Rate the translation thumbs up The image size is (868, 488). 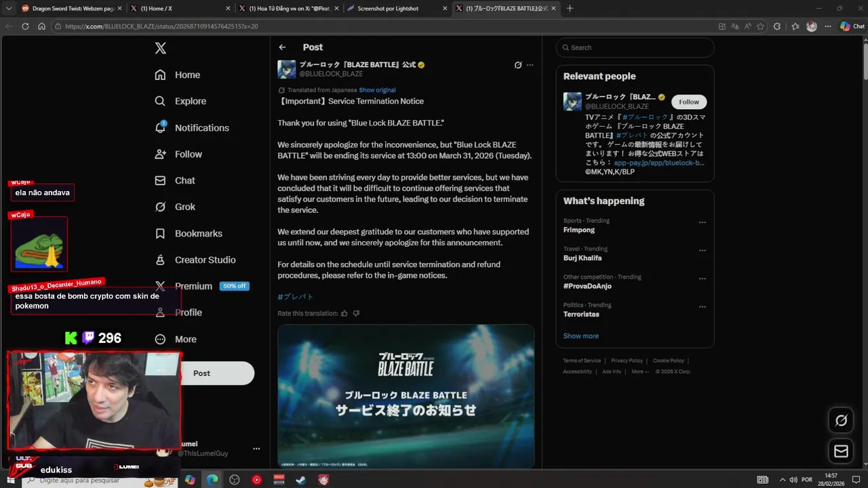click(344, 313)
